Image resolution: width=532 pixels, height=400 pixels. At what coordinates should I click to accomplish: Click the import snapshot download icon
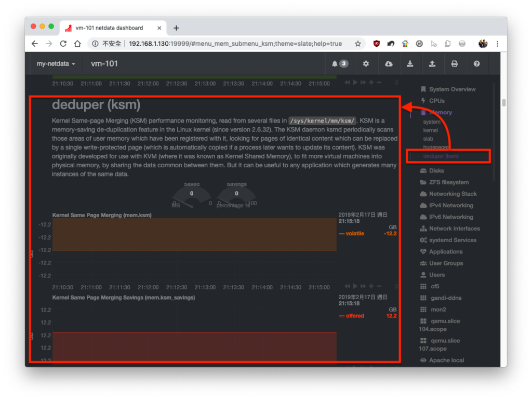[410, 64]
